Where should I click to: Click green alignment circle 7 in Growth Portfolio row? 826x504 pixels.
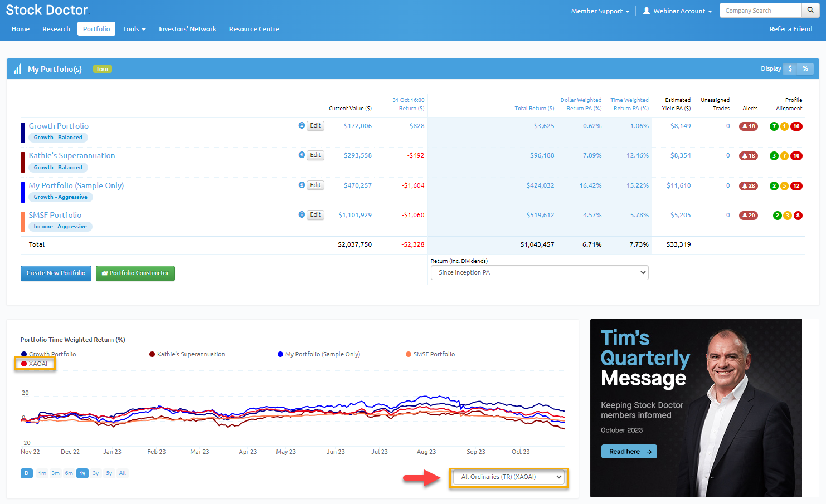click(x=774, y=126)
